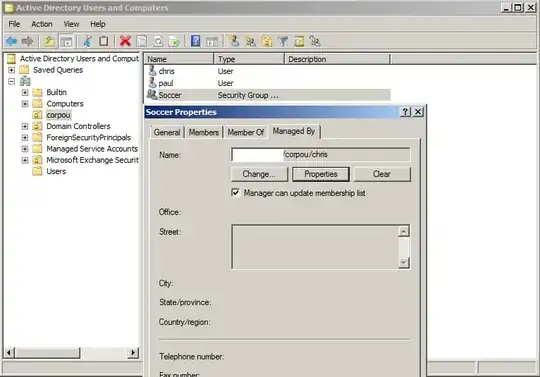The image size is (540, 377).
Task: Click the Change... button
Action: [259, 174]
